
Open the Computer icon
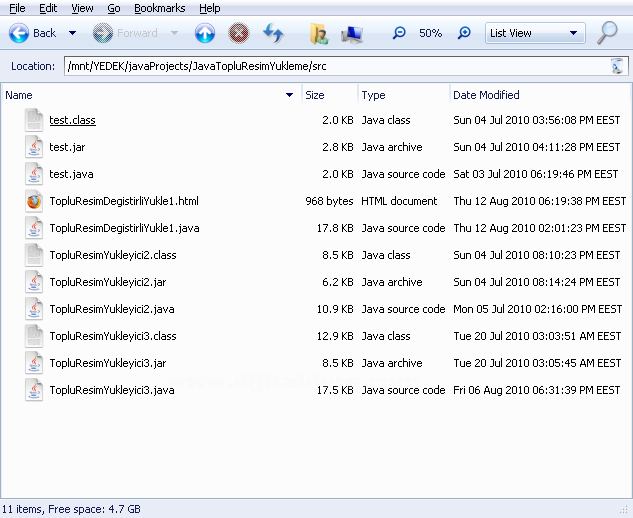[352, 34]
